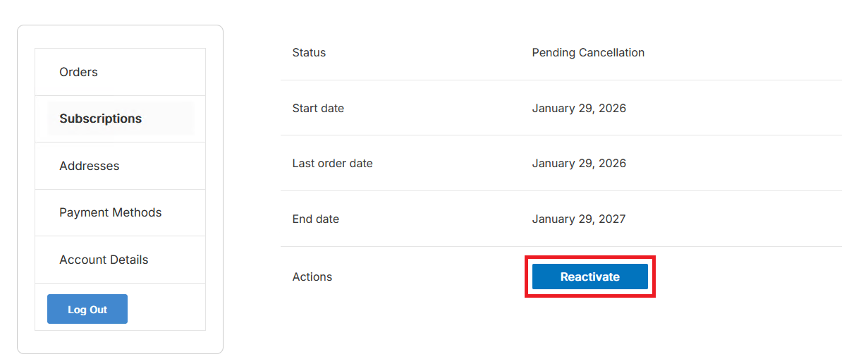Select the Start date value text
868x364 pixels.
(579, 109)
